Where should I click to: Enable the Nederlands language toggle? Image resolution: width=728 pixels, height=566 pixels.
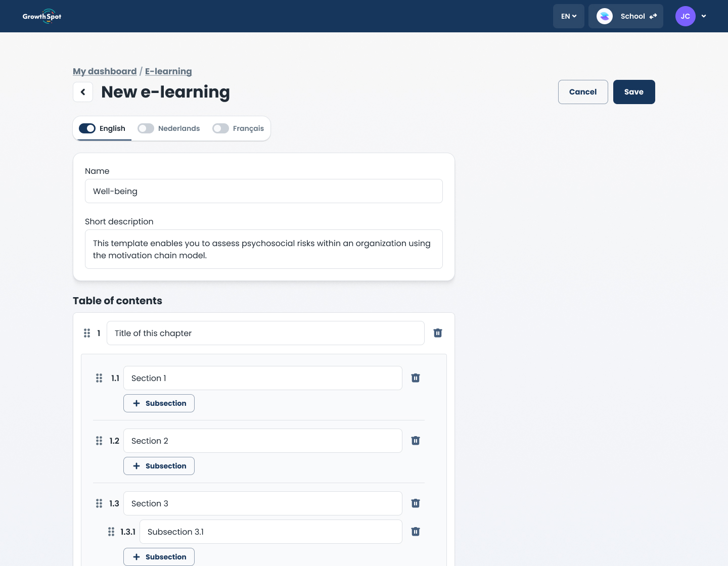146,128
